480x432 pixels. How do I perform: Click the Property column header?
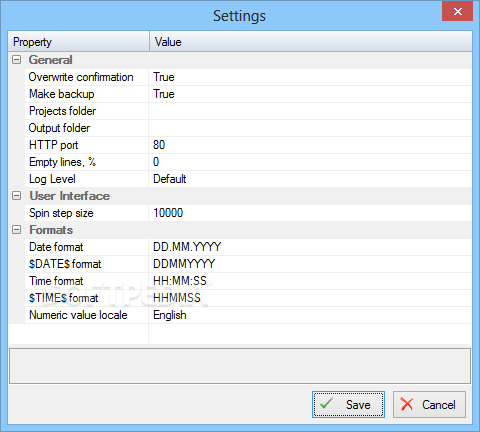[x=79, y=42]
